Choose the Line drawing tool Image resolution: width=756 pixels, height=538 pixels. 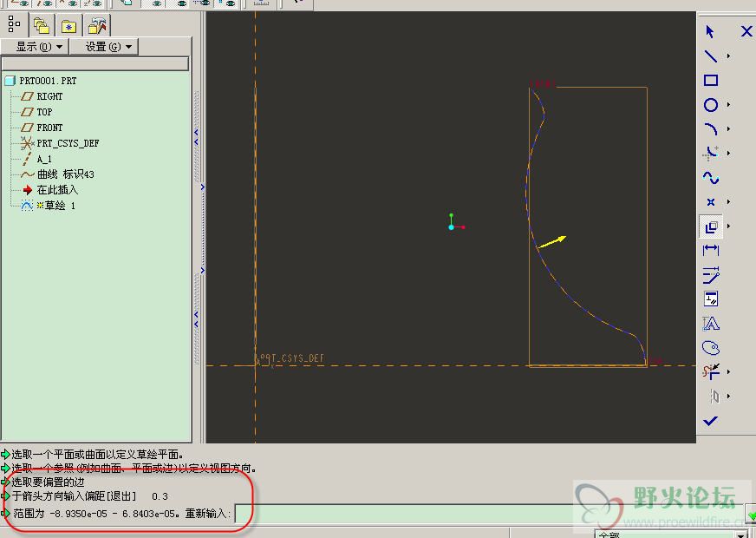point(711,56)
